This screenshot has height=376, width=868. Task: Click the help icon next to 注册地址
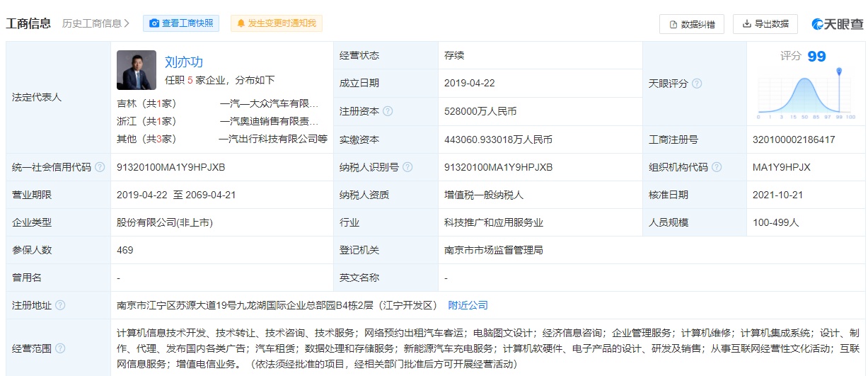60,305
